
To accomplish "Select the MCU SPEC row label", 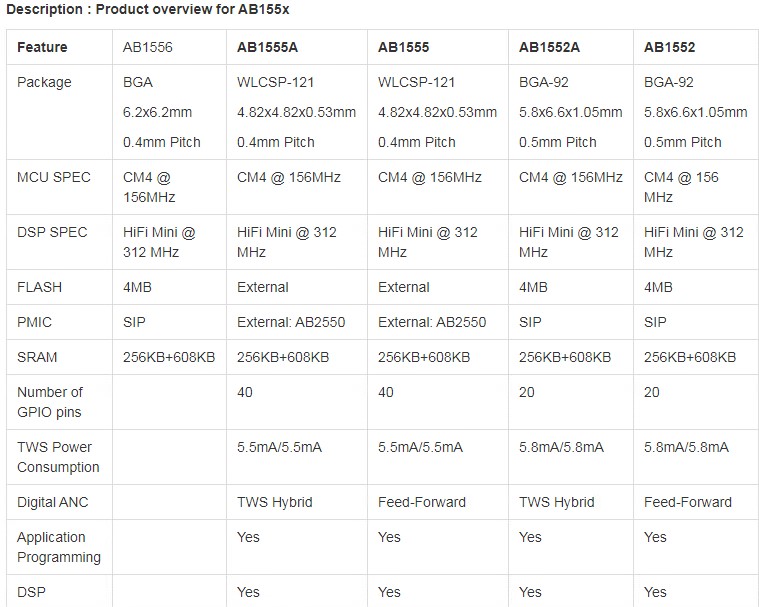I will (x=54, y=177).
